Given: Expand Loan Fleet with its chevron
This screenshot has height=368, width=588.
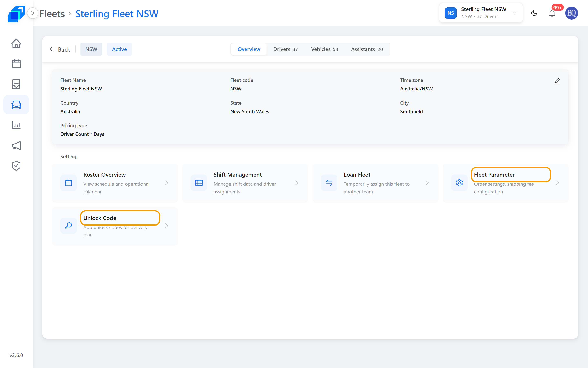Looking at the screenshot, I should coord(427,183).
